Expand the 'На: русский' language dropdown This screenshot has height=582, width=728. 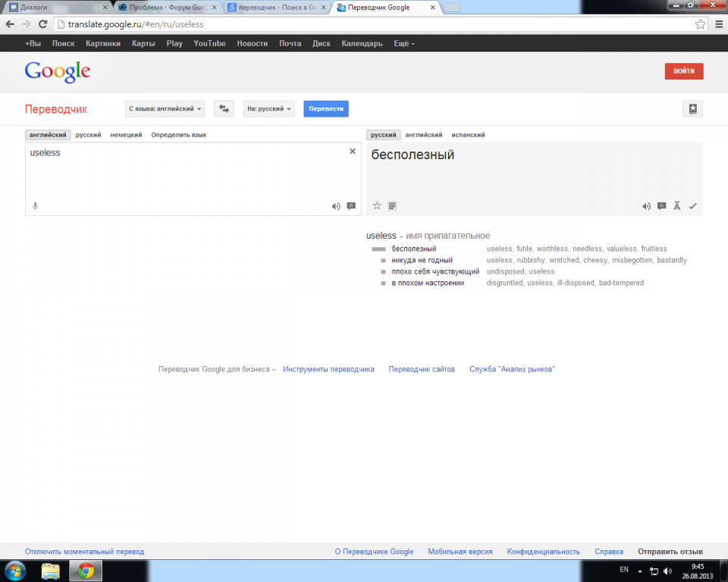click(x=269, y=109)
